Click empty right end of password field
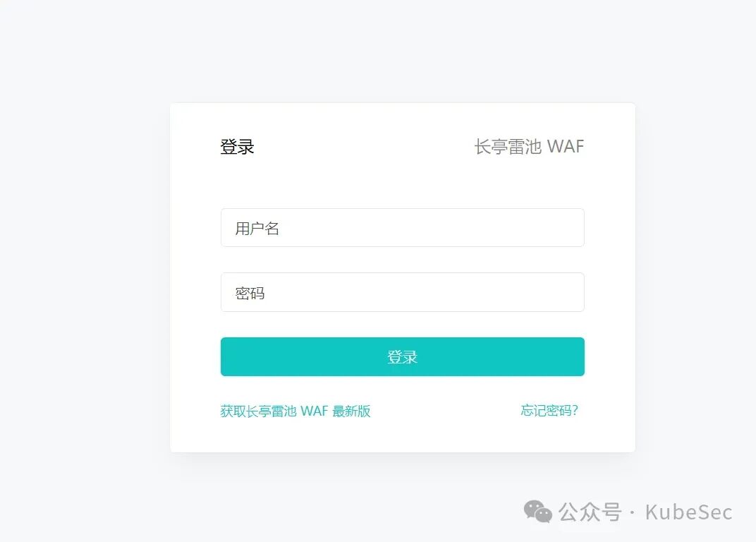 tap(530, 292)
